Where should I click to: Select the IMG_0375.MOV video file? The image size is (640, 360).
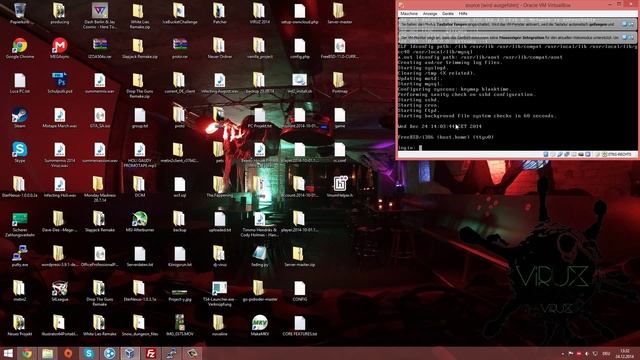coord(180,326)
